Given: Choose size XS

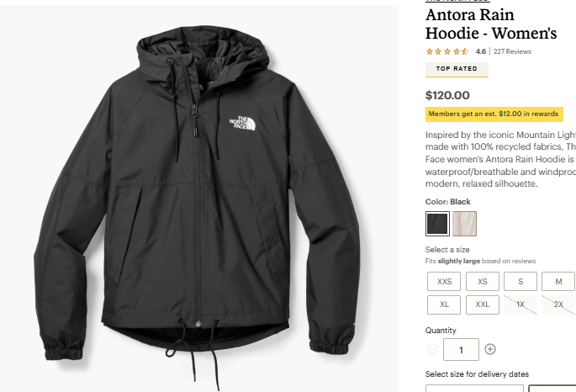Looking at the screenshot, I should (482, 282).
